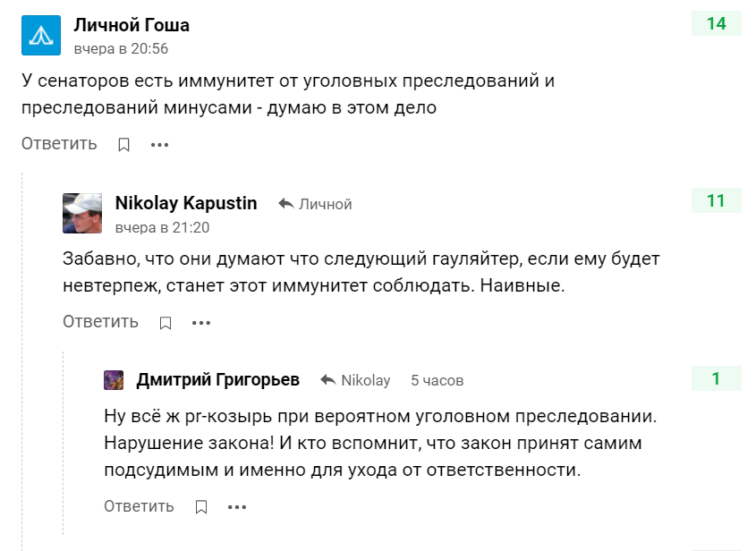Open more options on Дмитрий Григорьев's comment
This screenshot has width=756, height=551.
236,507
